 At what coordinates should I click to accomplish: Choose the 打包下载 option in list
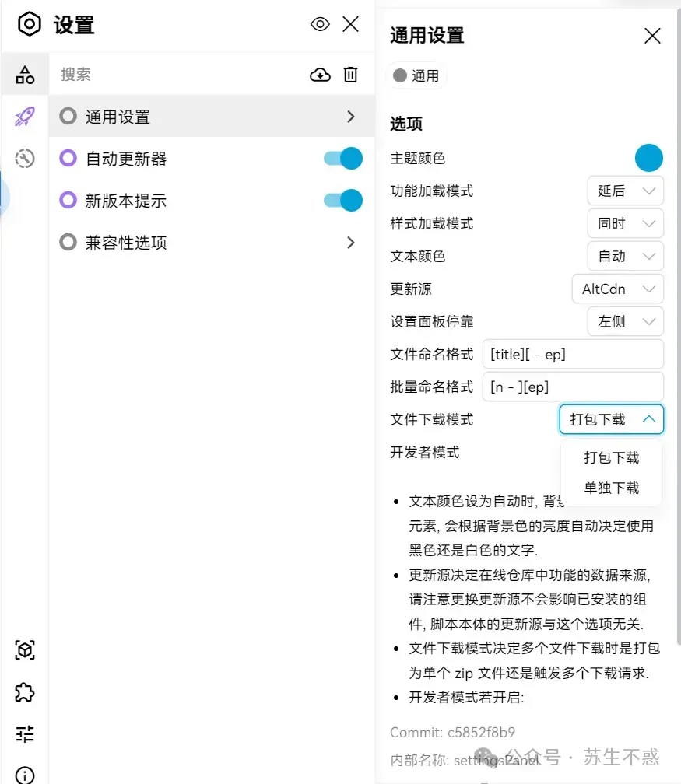click(x=612, y=457)
